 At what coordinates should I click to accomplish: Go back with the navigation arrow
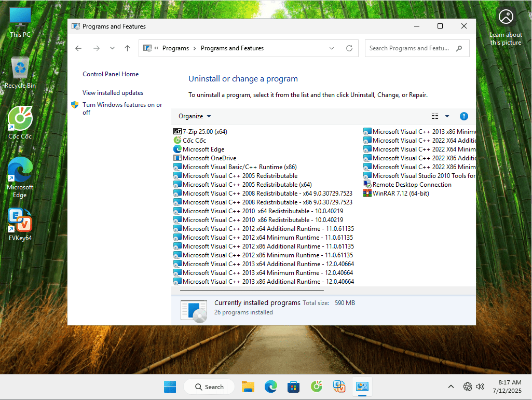(x=78, y=48)
